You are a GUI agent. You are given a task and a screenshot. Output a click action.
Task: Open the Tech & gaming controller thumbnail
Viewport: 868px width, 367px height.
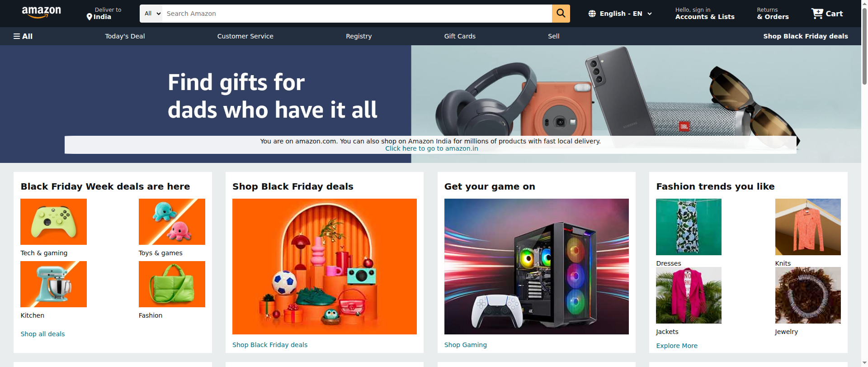tap(53, 222)
